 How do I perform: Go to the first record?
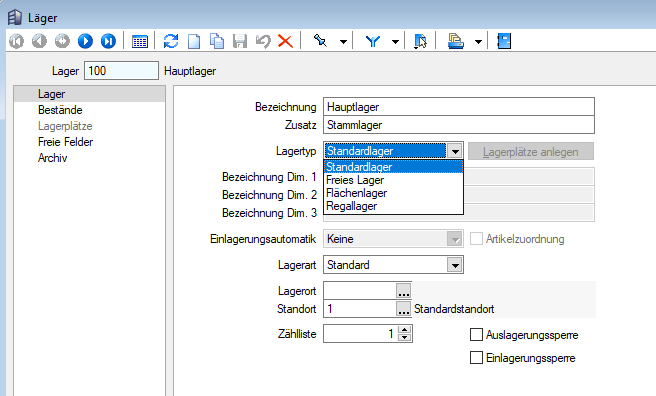pos(17,41)
